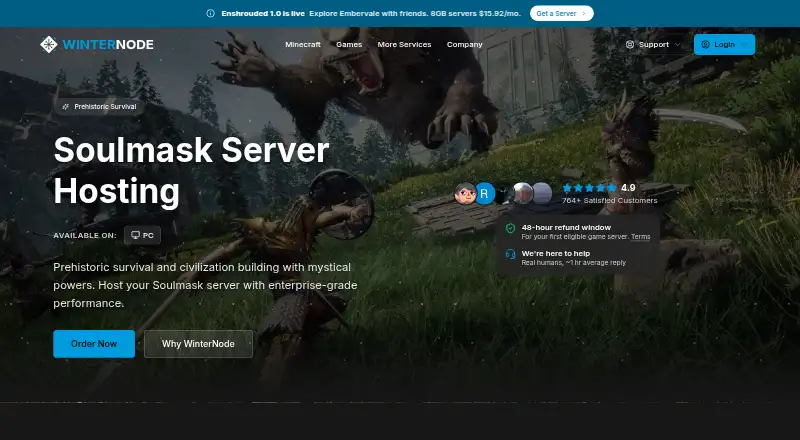Click the Order Now button
Viewport: 800px width, 440px height.
click(94, 344)
